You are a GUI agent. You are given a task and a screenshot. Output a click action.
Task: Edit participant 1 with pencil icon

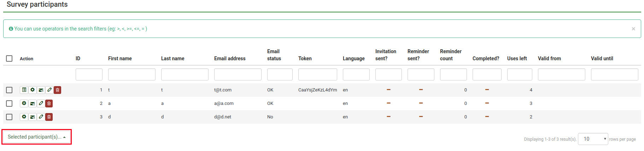point(49,90)
